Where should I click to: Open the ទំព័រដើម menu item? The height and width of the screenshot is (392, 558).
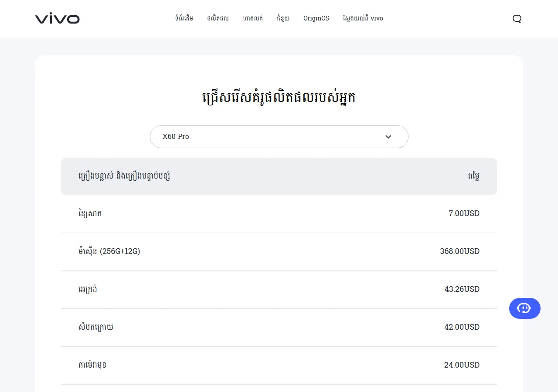pos(184,18)
